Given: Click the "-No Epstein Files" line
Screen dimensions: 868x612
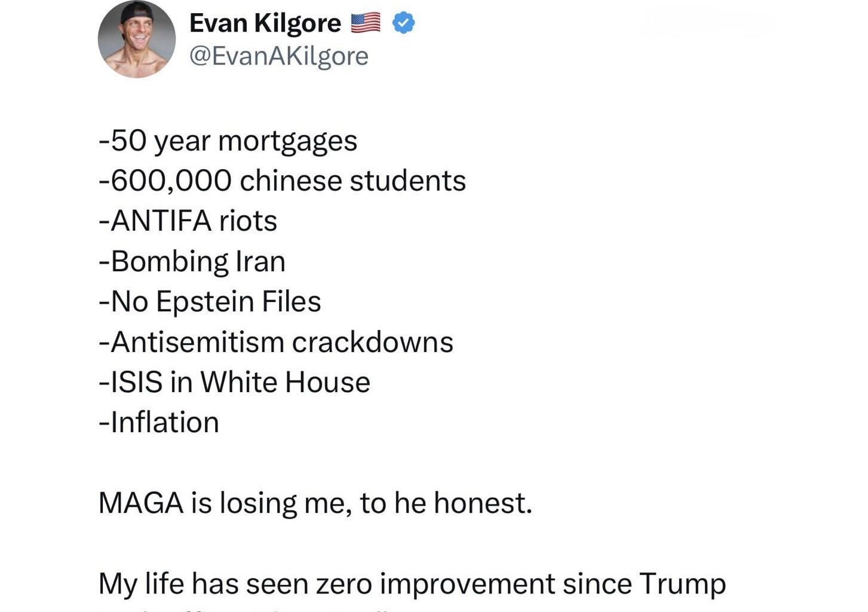Looking at the screenshot, I should [x=210, y=302].
